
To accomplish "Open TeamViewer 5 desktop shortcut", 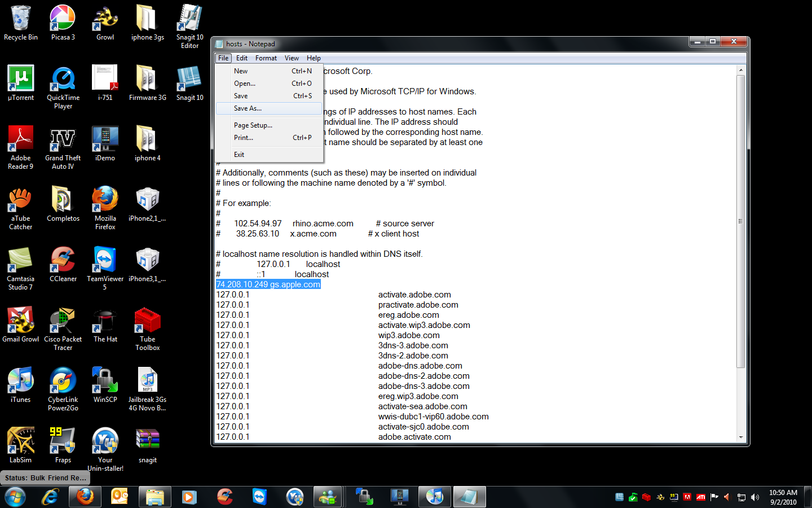I will [x=105, y=268].
